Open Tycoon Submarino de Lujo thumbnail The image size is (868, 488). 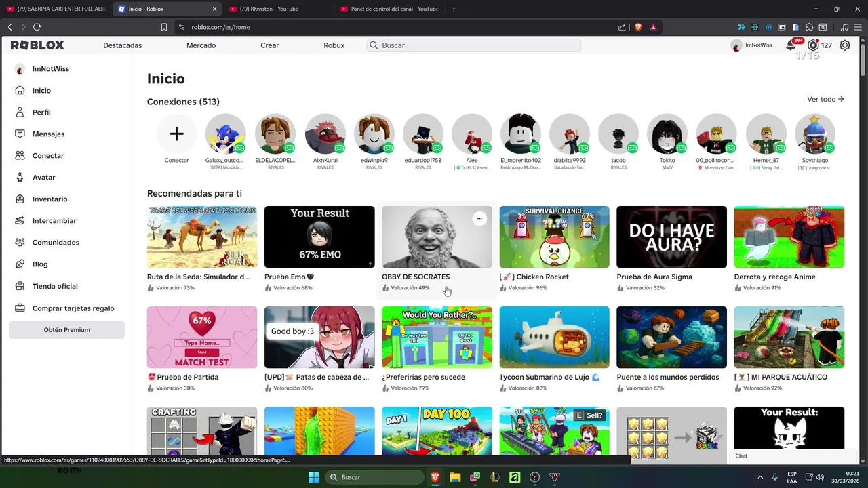554,338
